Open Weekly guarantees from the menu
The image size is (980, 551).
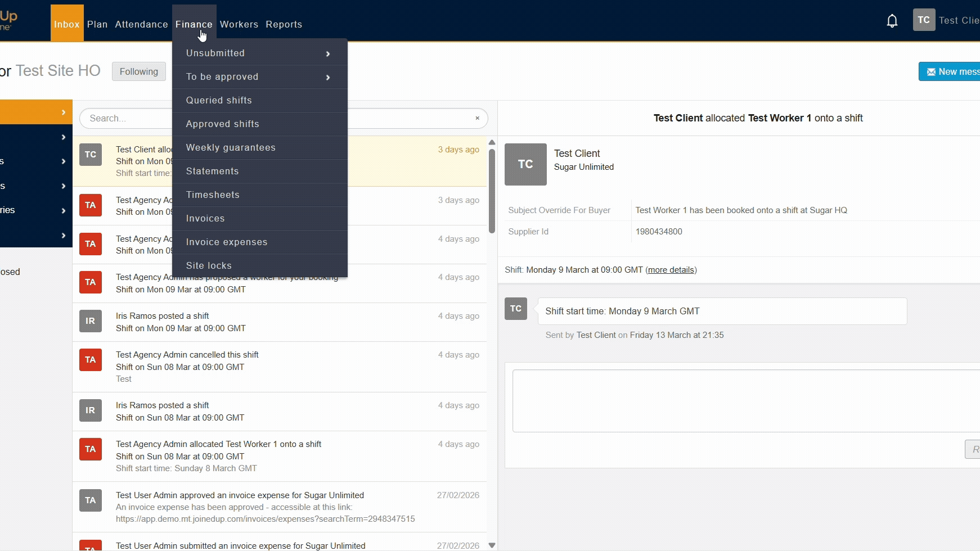point(231,148)
